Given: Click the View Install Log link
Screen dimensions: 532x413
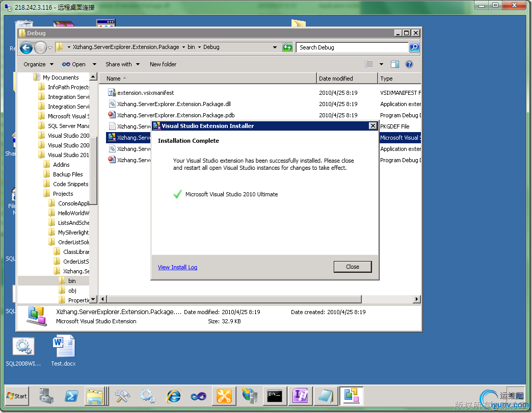Looking at the screenshot, I should 177,267.
